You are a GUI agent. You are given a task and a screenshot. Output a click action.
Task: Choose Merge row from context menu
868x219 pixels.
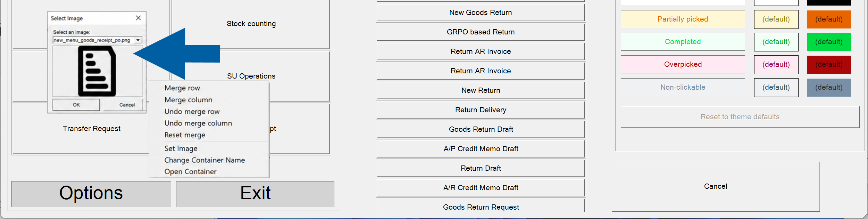182,88
